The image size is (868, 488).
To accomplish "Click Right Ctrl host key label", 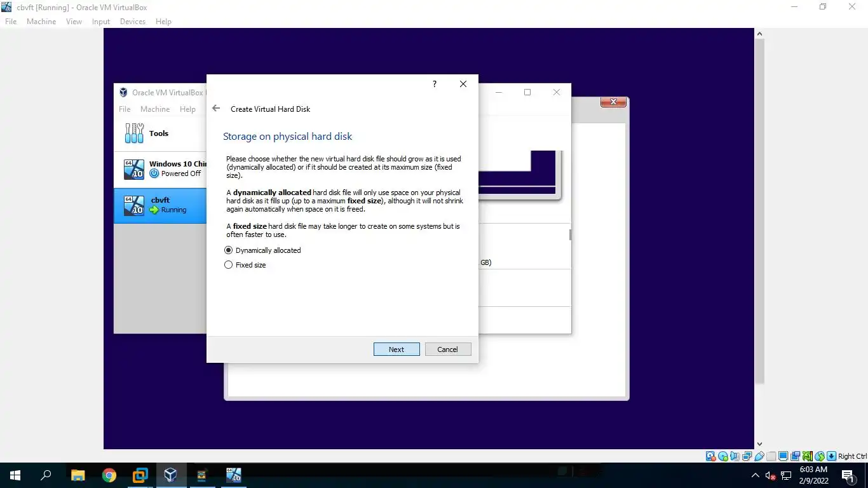I will tap(852, 456).
